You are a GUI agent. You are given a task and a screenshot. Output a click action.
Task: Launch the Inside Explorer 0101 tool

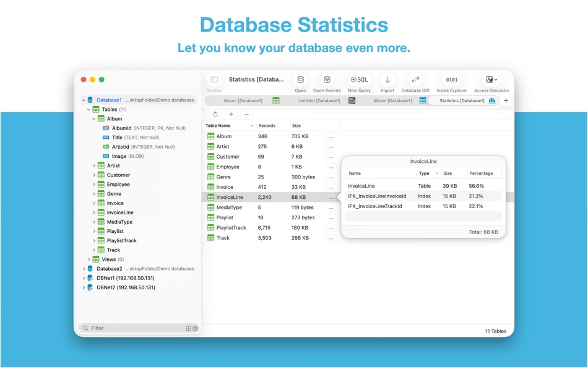click(x=451, y=79)
